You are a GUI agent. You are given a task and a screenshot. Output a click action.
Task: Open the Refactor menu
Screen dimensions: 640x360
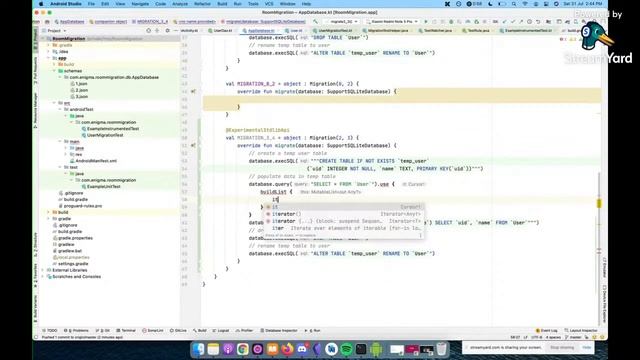(x=202, y=4)
